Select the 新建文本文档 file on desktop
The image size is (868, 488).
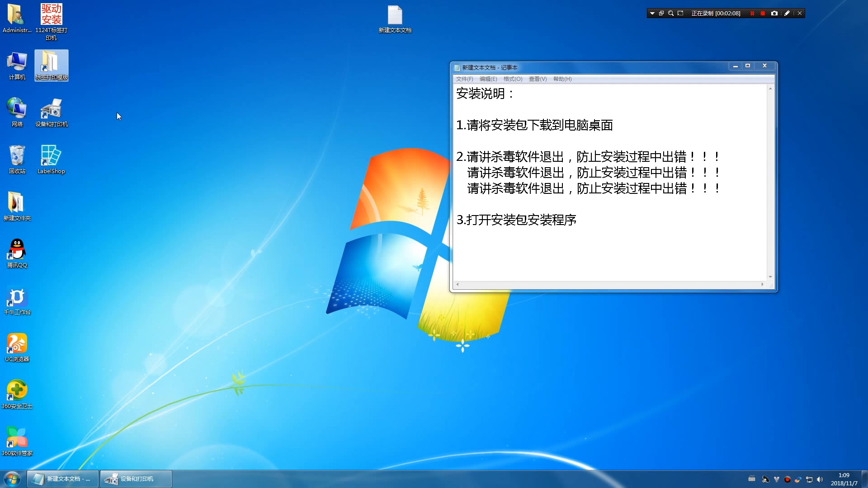coord(395,19)
